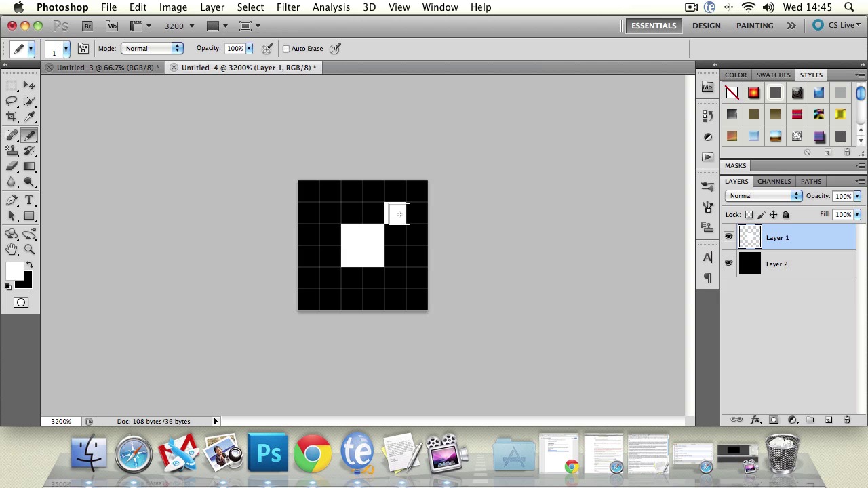This screenshot has width=868, height=488.
Task: Hide Layer 1 with eye icon
Action: point(728,237)
